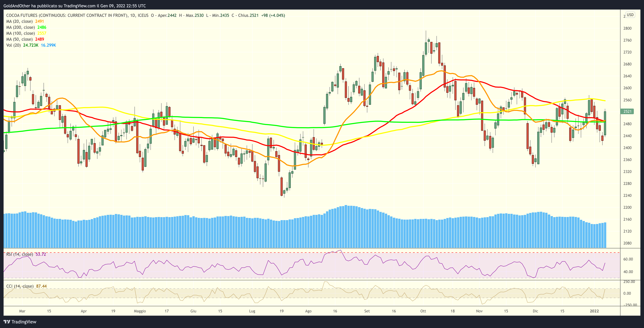
Task: Open the USD currency selector
Action: [x=630, y=15]
